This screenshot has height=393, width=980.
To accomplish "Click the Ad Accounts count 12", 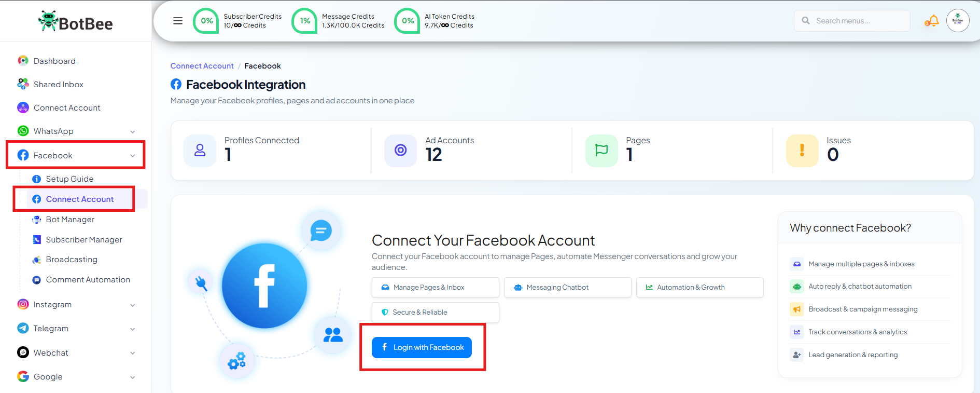I will click(x=433, y=155).
